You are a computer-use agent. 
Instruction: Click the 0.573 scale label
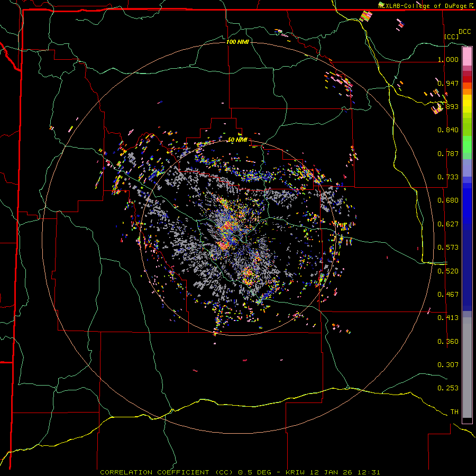click(448, 248)
